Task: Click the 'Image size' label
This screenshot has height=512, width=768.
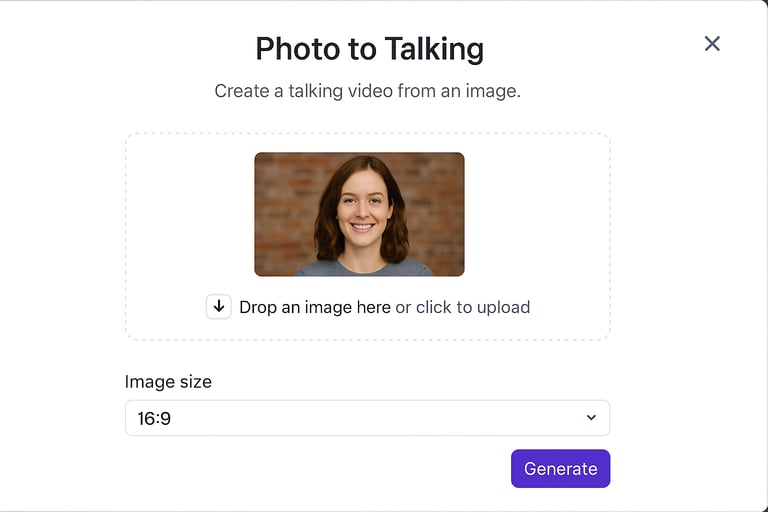Action: pyautogui.click(x=168, y=382)
